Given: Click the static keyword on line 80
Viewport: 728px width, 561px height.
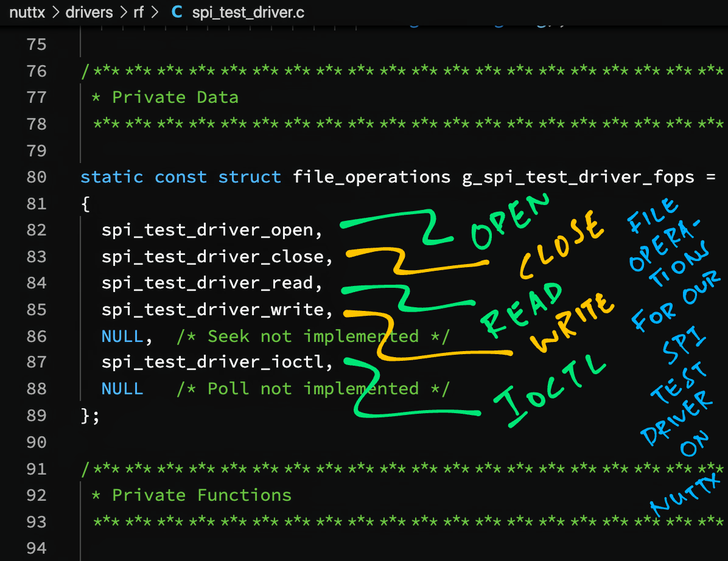Looking at the screenshot, I should 112,177.
